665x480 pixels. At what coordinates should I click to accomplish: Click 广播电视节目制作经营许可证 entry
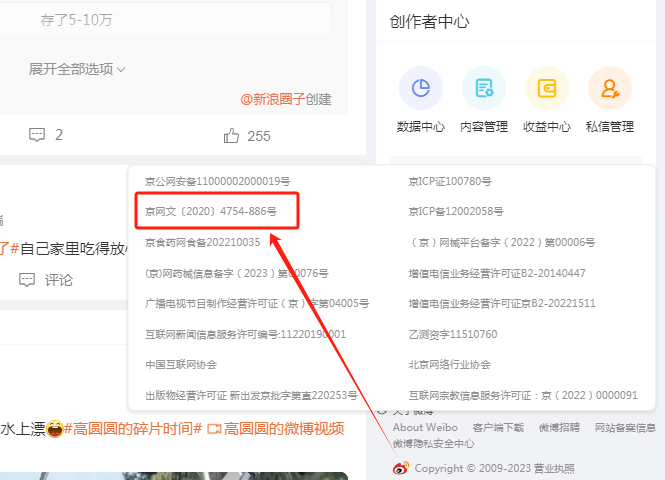(x=257, y=304)
